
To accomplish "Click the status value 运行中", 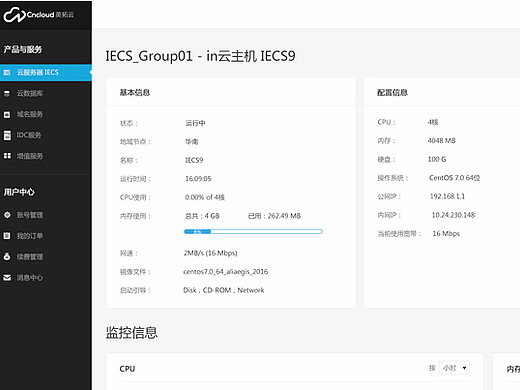I will (195, 123).
